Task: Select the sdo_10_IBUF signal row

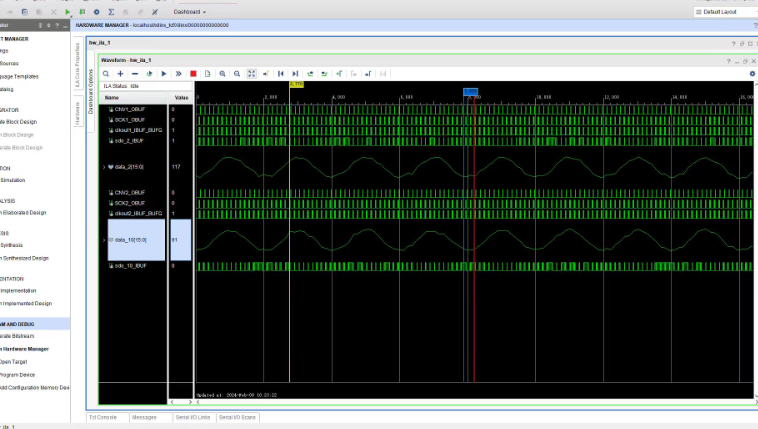Action: (x=133, y=266)
